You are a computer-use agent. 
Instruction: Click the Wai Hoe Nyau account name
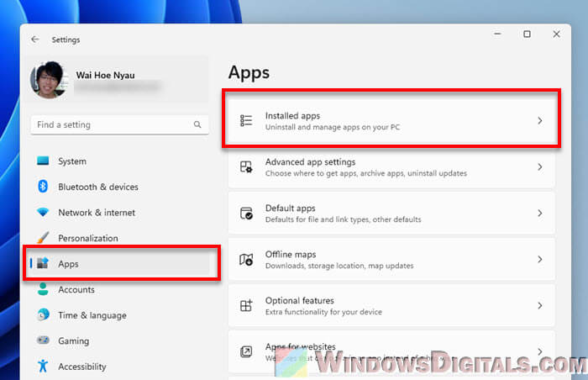[x=105, y=75]
